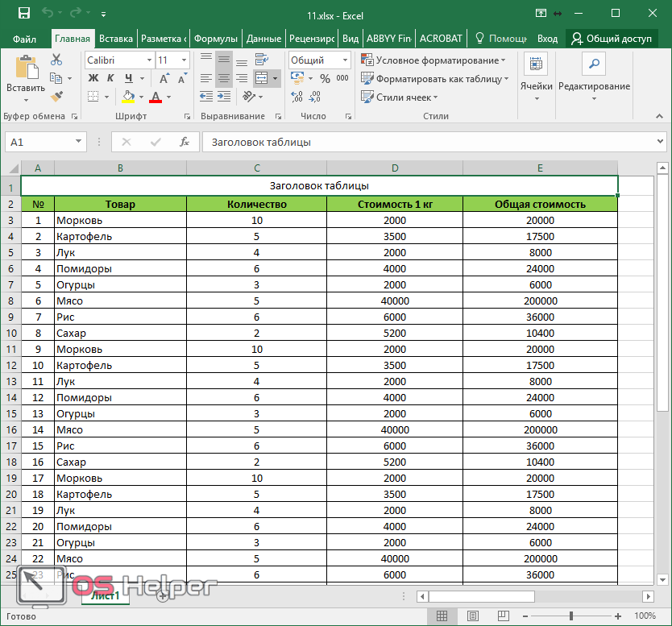Viewport: 672px width, 626px height.
Task: Toggle bold formatting (Ж)
Action: pyautogui.click(x=93, y=78)
